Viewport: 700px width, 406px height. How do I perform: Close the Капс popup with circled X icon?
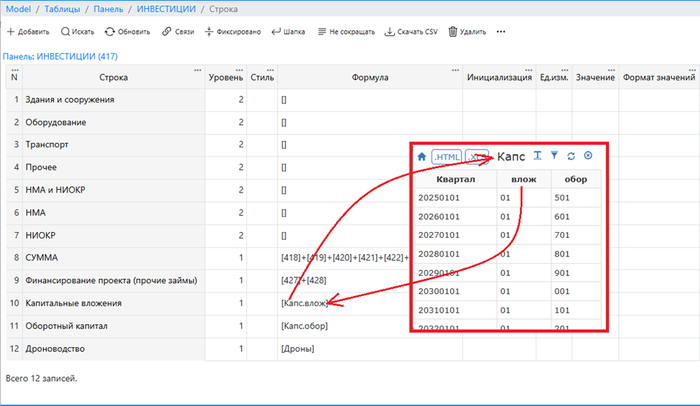click(588, 156)
